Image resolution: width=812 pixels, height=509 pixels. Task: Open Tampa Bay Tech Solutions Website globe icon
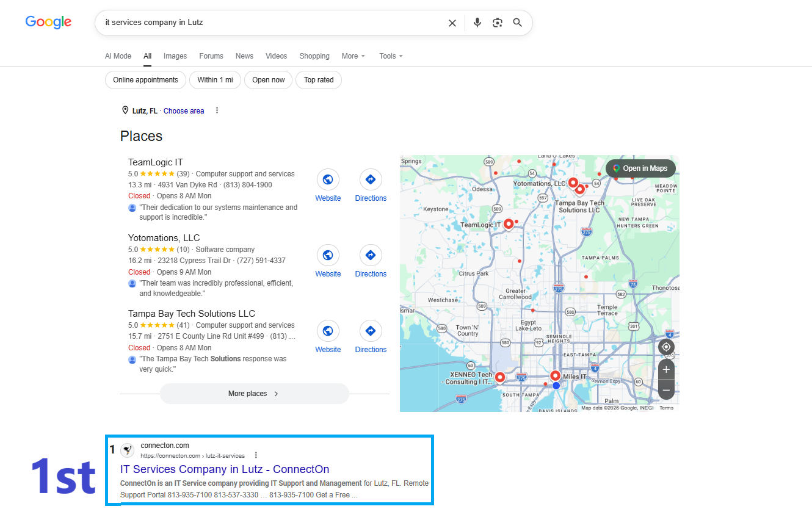coord(328,331)
